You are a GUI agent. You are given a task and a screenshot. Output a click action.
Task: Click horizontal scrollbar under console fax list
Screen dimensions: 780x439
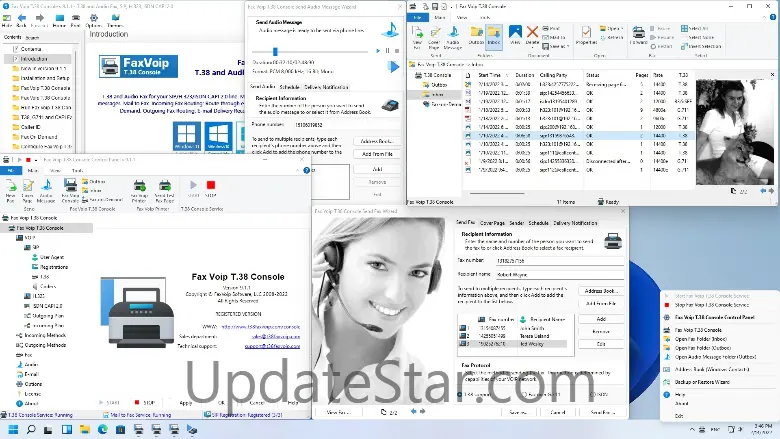(496, 194)
